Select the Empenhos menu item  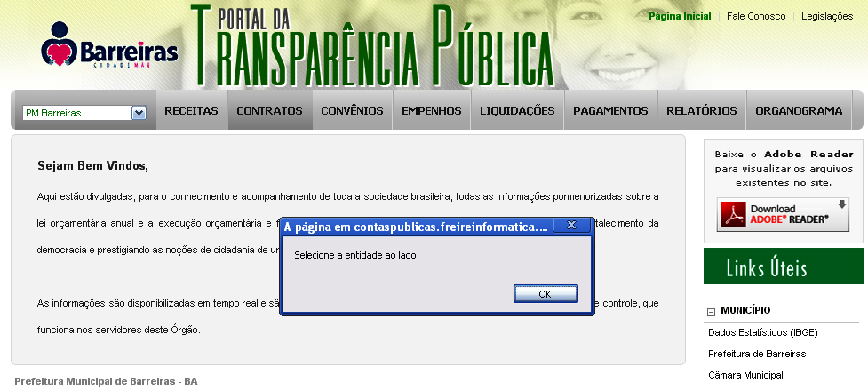[x=431, y=111]
